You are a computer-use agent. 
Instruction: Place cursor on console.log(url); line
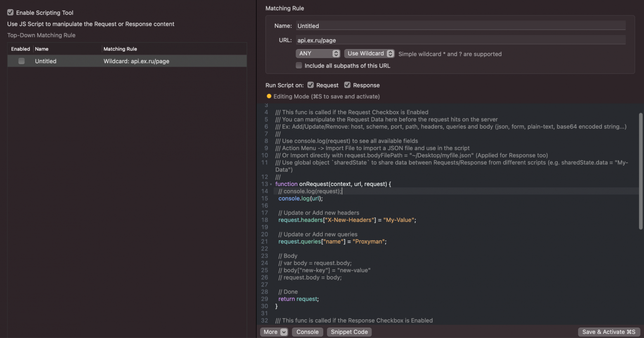pos(301,198)
